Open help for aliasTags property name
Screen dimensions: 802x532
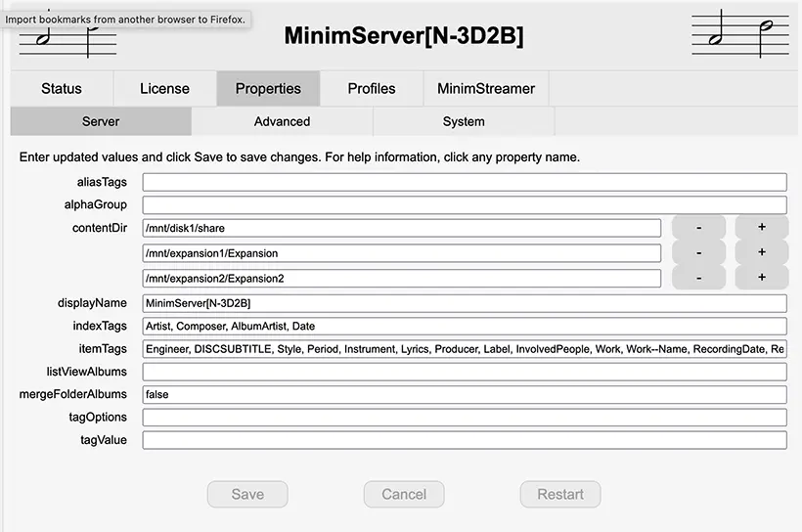point(102,182)
